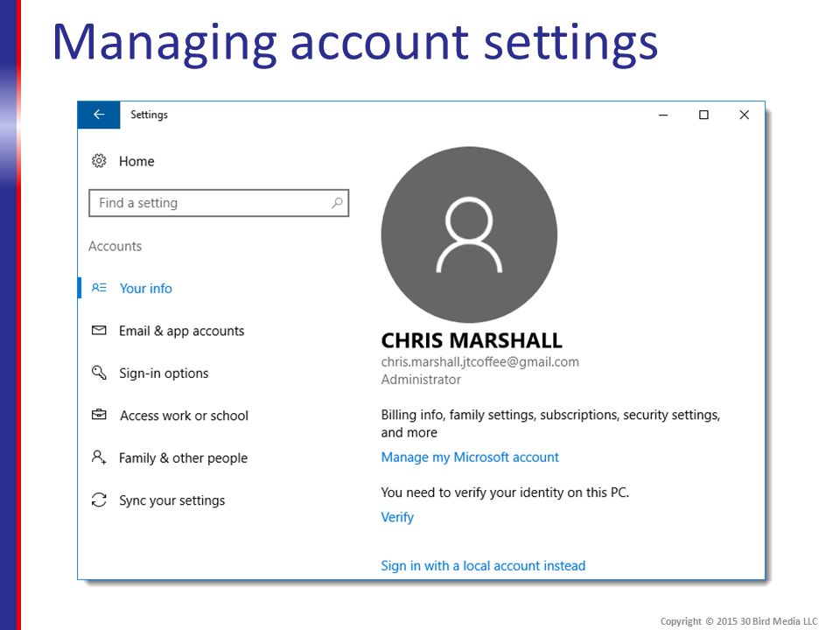Click the envelope icon for Email accounts
840x630 pixels.
coord(99,330)
